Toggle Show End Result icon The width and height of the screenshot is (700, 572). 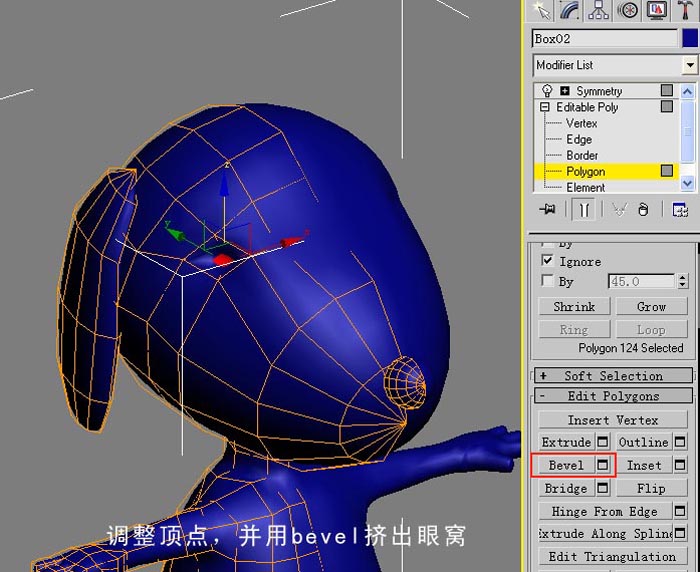(584, 209)
